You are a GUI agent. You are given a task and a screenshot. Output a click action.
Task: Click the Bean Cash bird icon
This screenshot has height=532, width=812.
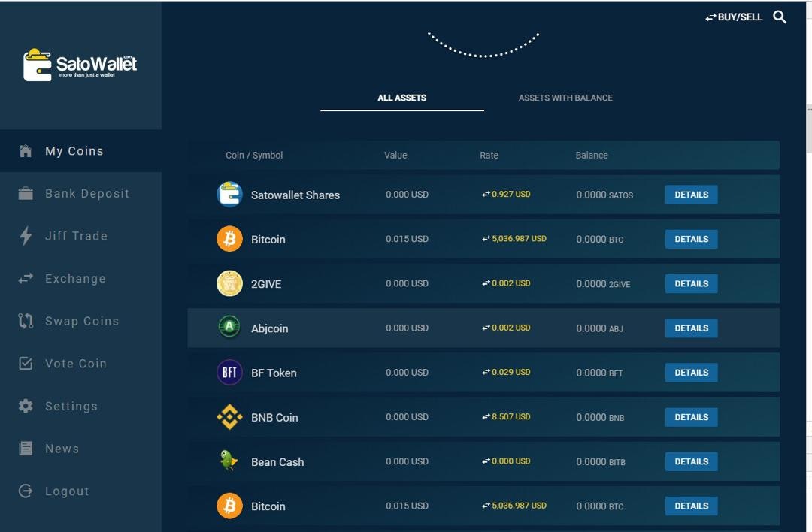tap(229, 461)
